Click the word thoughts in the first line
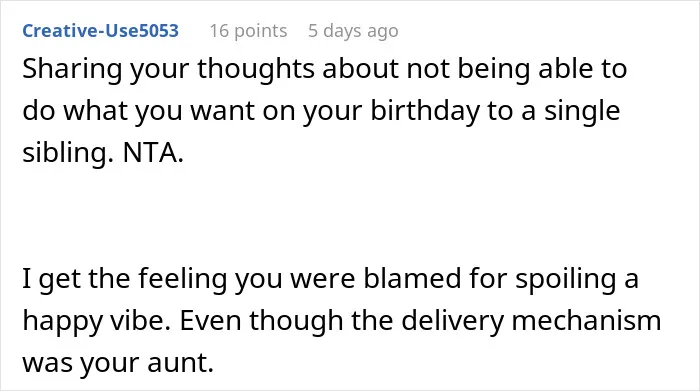The image size is (700, 391). click(x=256, y=69)
